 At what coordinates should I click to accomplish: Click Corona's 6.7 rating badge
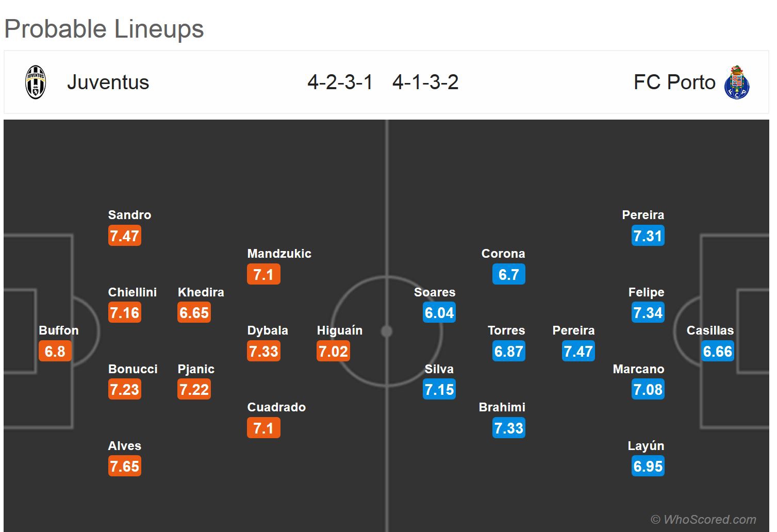coord(509,275)
